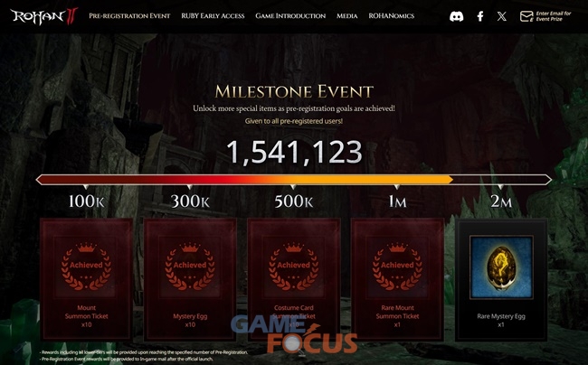The height and width of the screenshot is (365, 588).
Task: Click the 2M milestone marker
Action: pyautogui.click(x=501, y=201)
